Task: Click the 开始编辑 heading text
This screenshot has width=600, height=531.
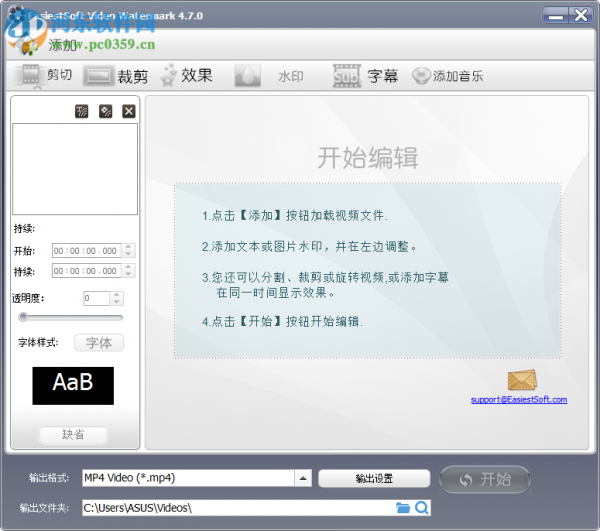Action: pyautogui.click(x=368, y=158)
